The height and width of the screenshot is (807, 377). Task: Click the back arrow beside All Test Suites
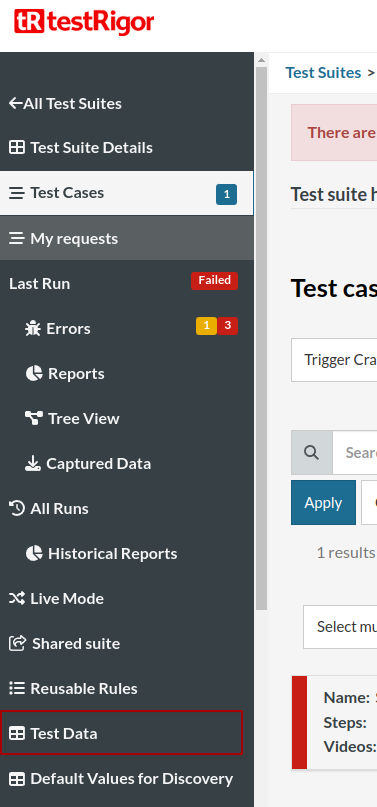pyautogui.click(x=15, y=103)
